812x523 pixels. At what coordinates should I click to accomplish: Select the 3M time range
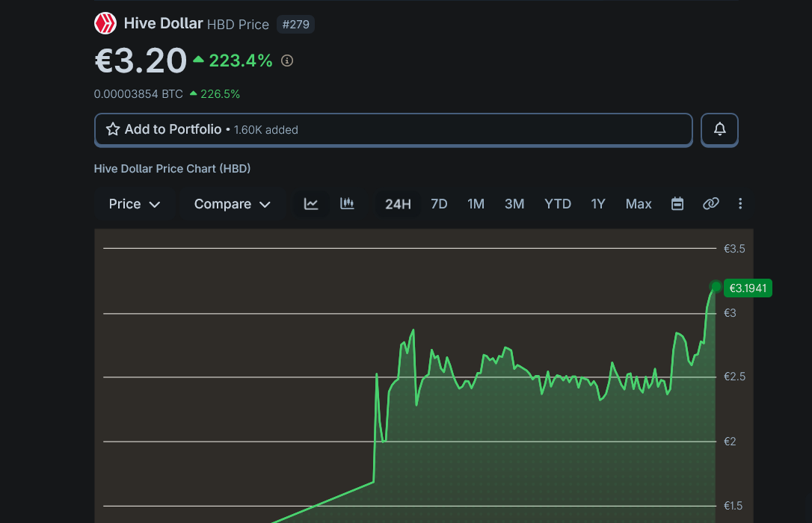click(514, 204)
